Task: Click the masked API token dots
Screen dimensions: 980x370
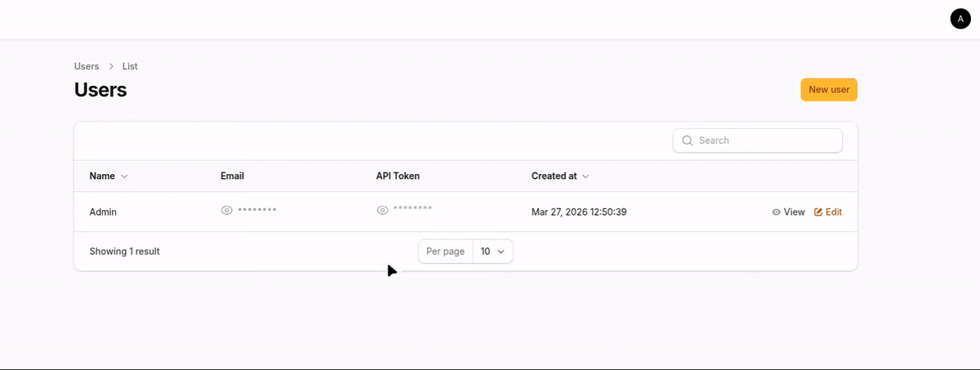Action: [412, 209]
